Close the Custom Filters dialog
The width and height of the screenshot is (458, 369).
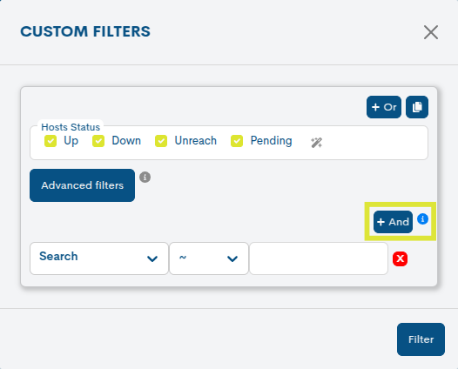point(431,32)
